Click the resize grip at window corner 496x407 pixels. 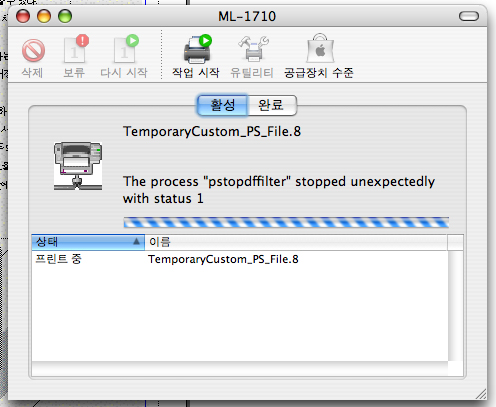(481, 394)
